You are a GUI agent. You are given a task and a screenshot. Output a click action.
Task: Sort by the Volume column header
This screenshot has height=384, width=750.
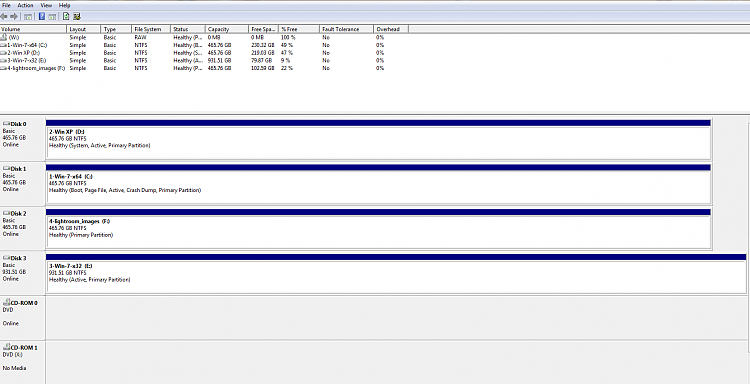(x=33, y=29)
